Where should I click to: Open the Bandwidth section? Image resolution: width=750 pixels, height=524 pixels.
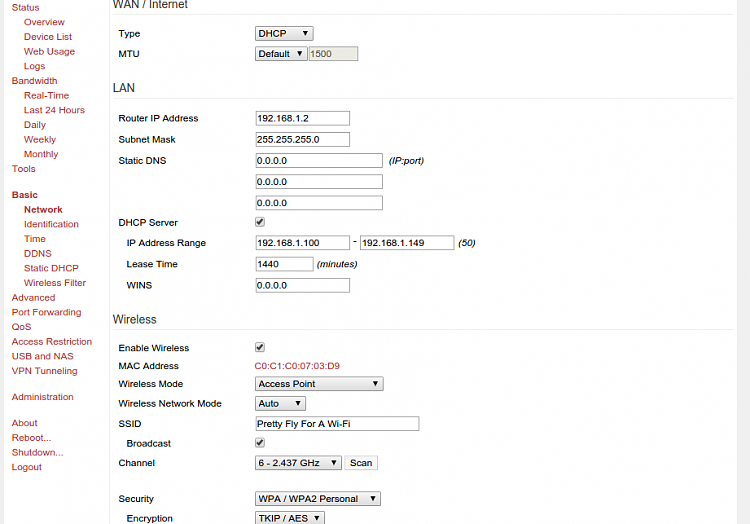point(34,81)
